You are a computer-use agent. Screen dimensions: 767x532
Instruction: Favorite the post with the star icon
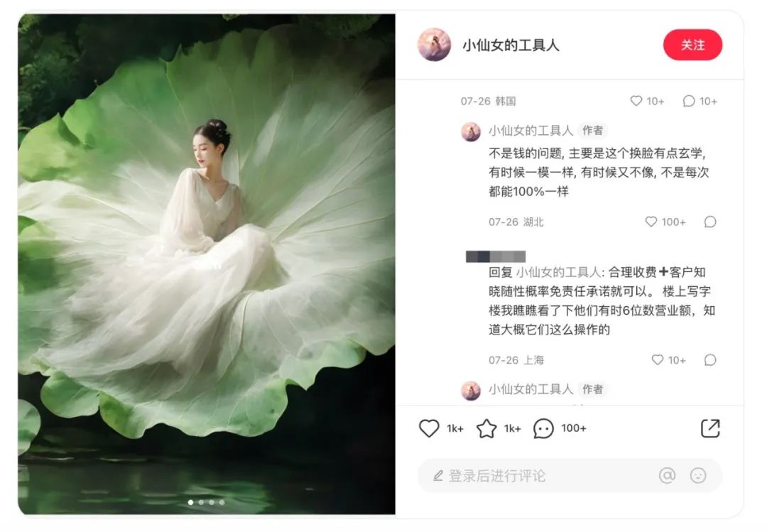486,429
